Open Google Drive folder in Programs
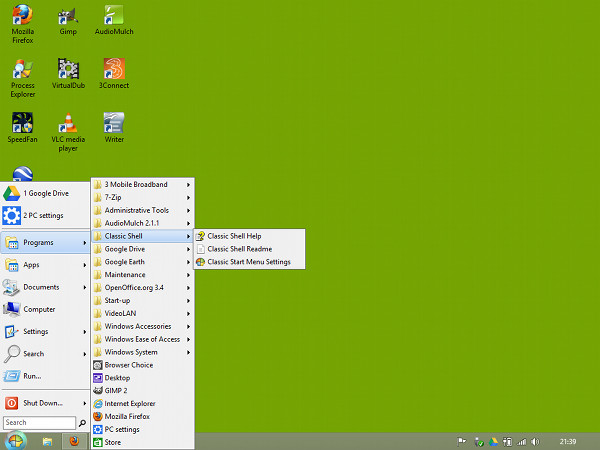Viewport: 600px width, 450px height. tap(142, 249)
